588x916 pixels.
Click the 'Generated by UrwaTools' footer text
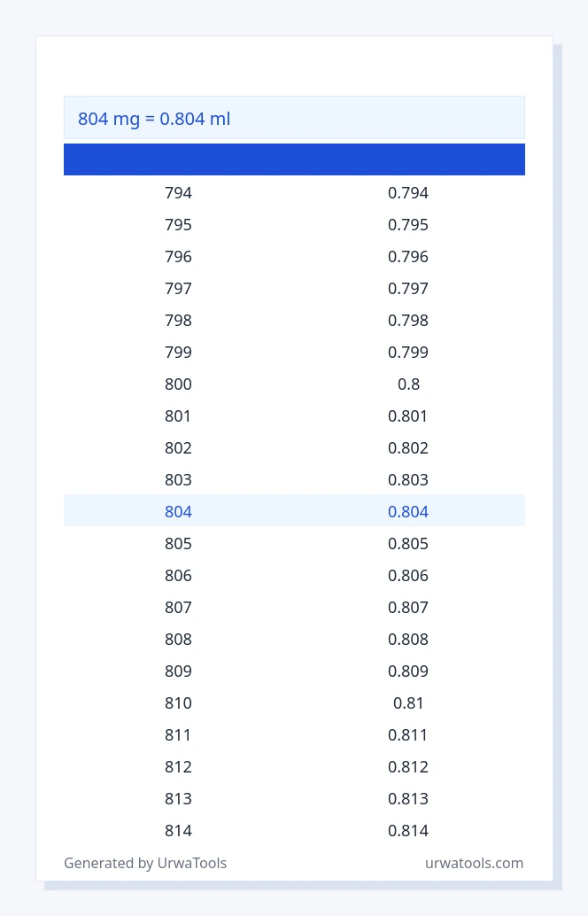point(145,864)
